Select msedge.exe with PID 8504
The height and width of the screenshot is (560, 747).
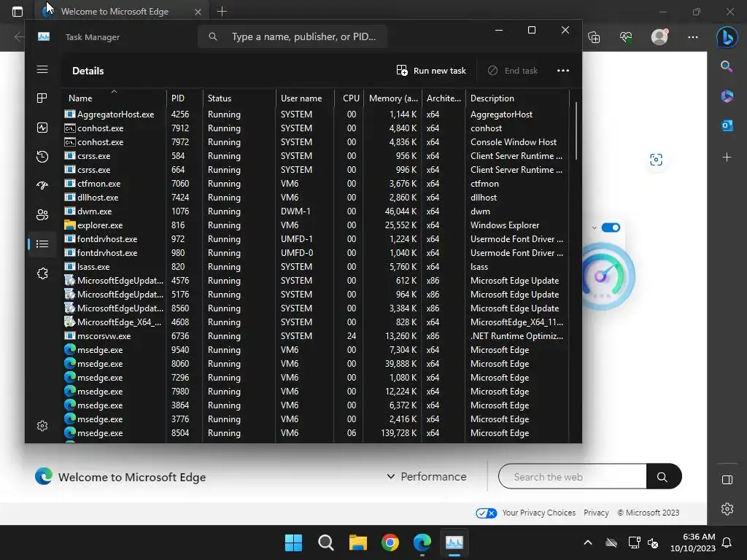(x=315, y=433)
